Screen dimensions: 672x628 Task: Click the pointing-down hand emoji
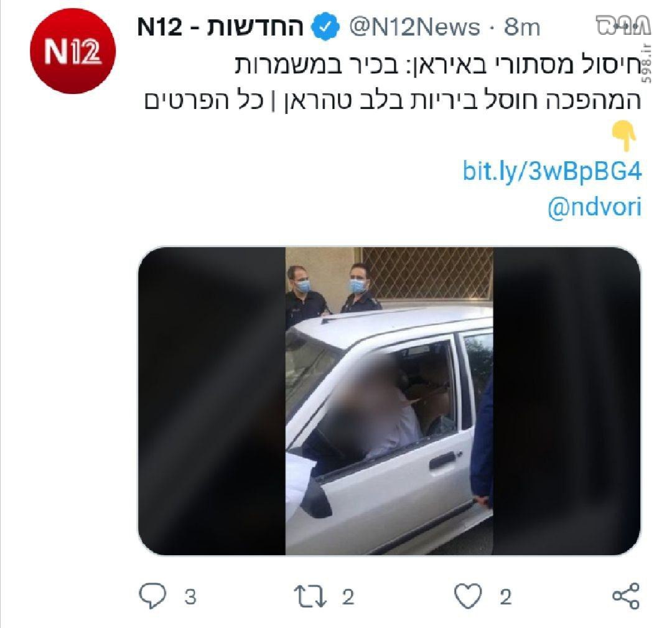tap(625, 136)
